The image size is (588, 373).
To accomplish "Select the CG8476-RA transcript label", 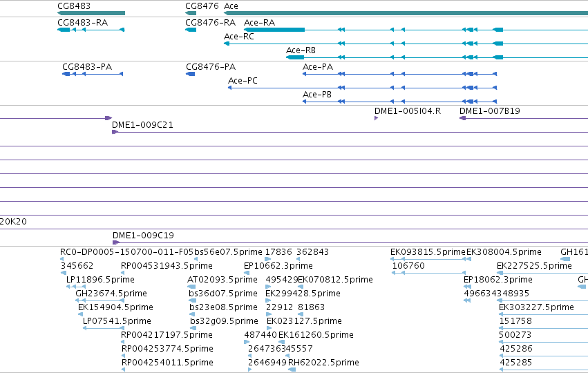I will click(210, 23).
